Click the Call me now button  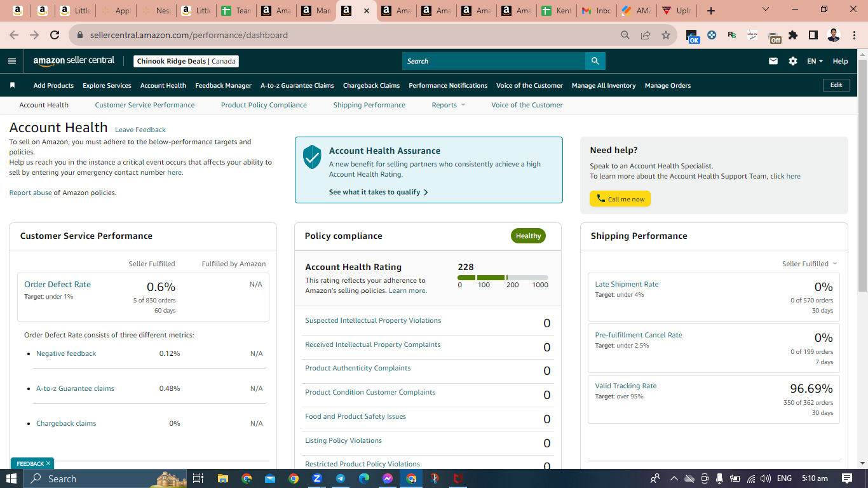[620, 199]
